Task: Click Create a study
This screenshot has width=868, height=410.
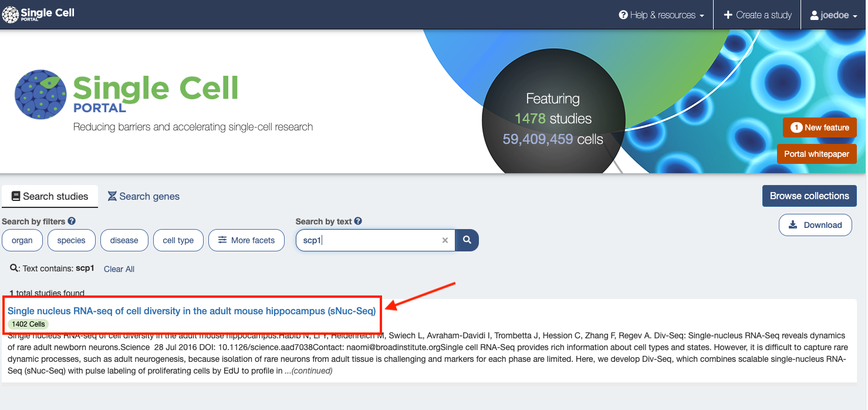Action: point(757,15)
